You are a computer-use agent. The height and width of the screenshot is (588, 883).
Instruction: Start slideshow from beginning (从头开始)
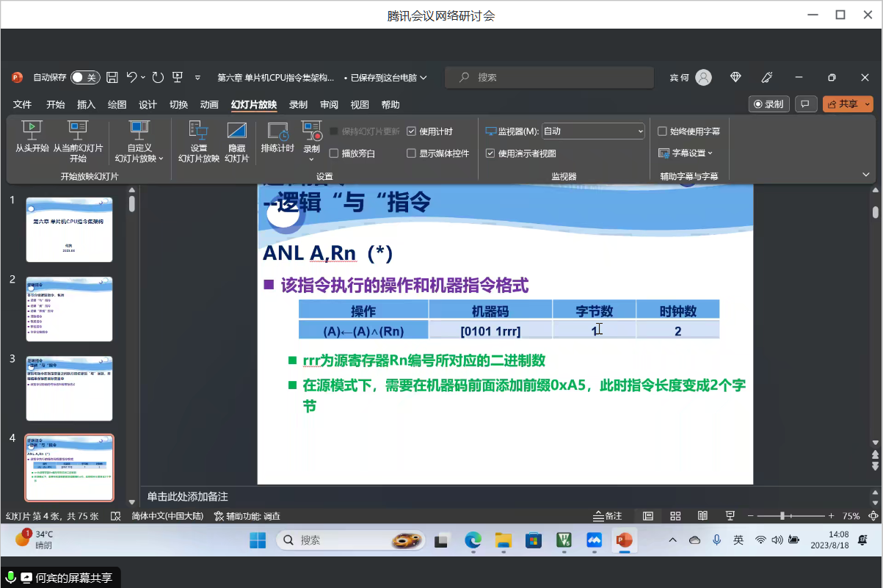(x=32, y=137)
